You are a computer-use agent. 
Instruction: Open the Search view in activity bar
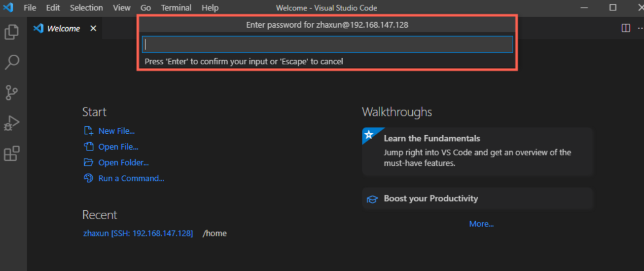click(x=11, y=62)
